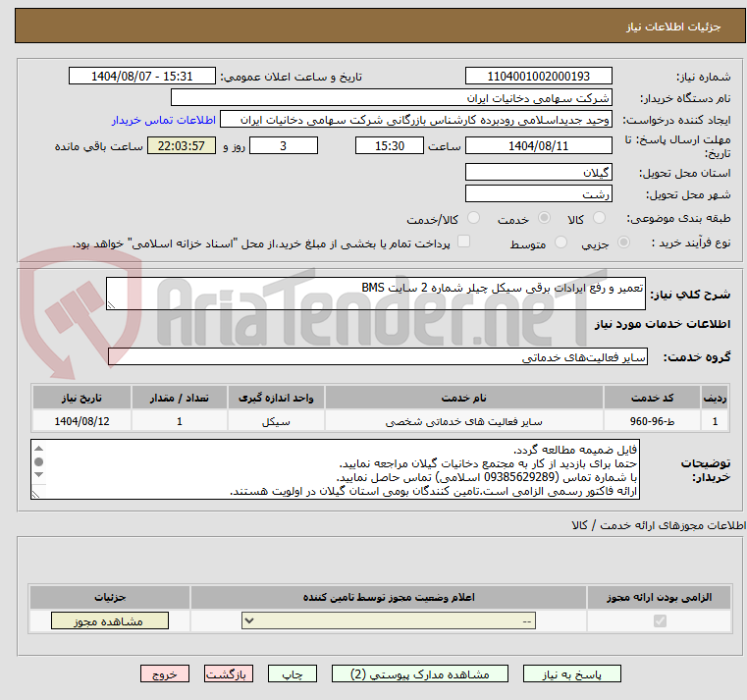Click resize handle of شرح کلی نیاز textarea
The height and width of the screenshot is (700, 747).
point(111,305)
